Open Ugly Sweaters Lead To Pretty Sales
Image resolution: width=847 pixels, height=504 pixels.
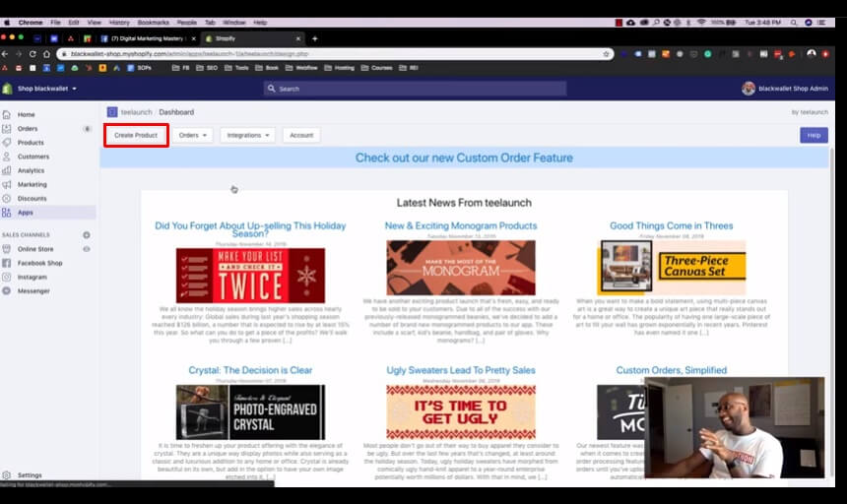pos(461,370)
